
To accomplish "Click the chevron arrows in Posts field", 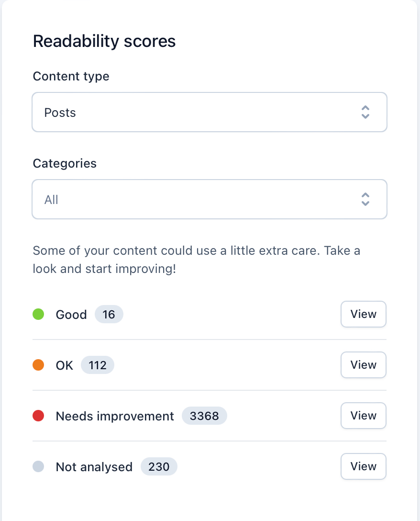I will click(x=365, y=113).
